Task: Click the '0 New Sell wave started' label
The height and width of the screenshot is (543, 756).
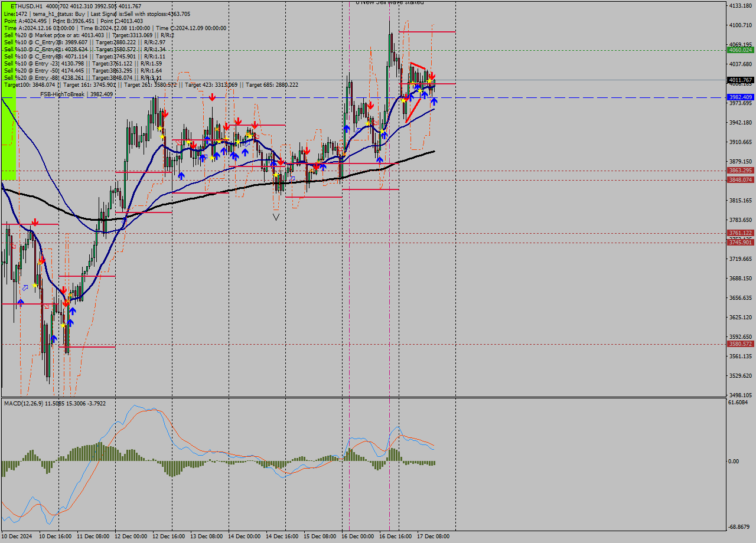Action: (390, 3)
